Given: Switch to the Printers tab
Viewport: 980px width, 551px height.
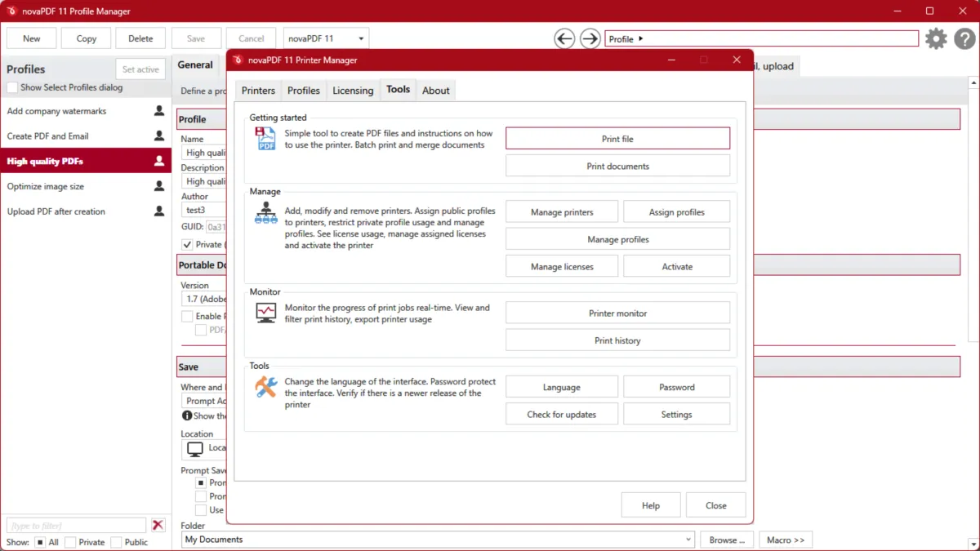Looking at the screenshot, I should [x=258, y=91].
